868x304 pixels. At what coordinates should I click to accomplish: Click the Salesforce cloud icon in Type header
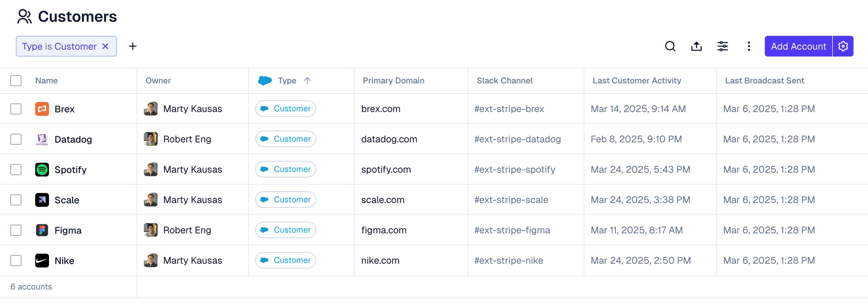(x=265, y=81)
